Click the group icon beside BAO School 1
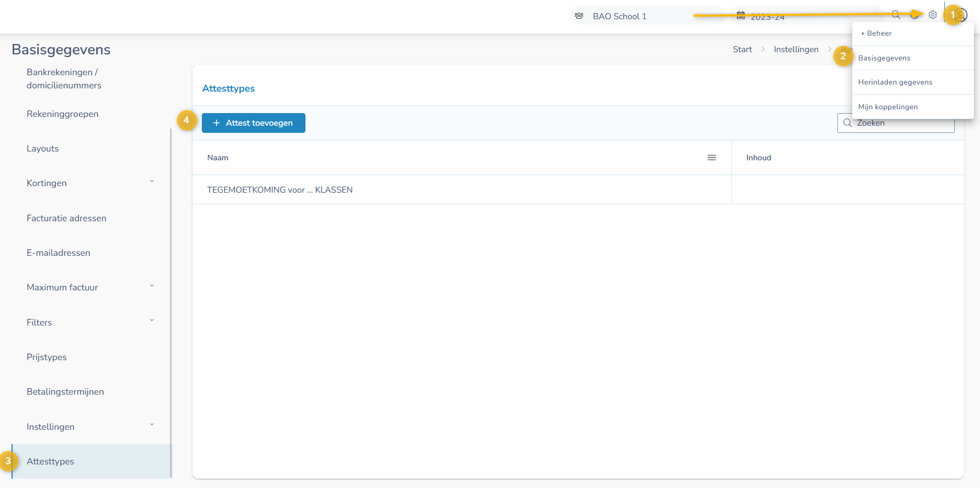Screen dimensions: 980x488 tap(579, 16)
